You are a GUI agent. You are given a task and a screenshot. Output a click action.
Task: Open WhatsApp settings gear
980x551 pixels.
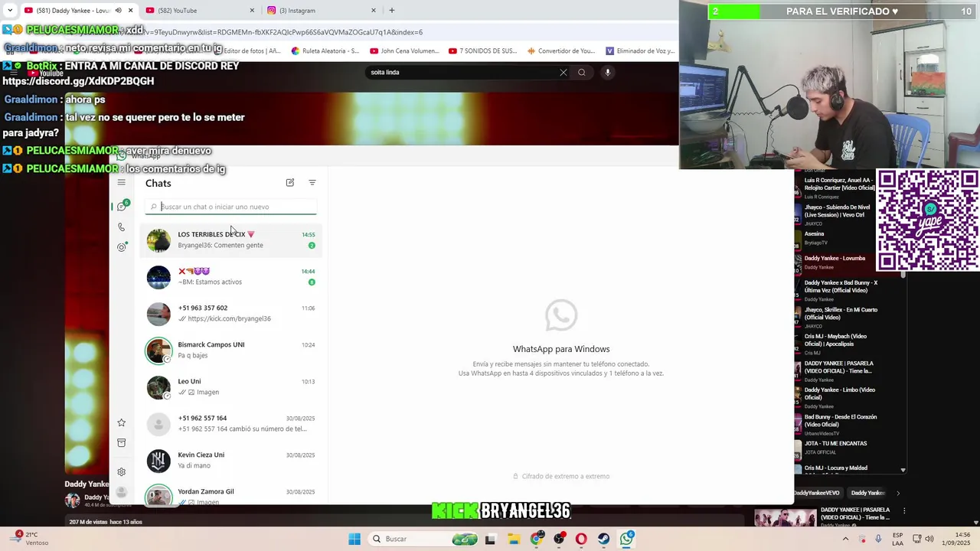click(121, 471)
